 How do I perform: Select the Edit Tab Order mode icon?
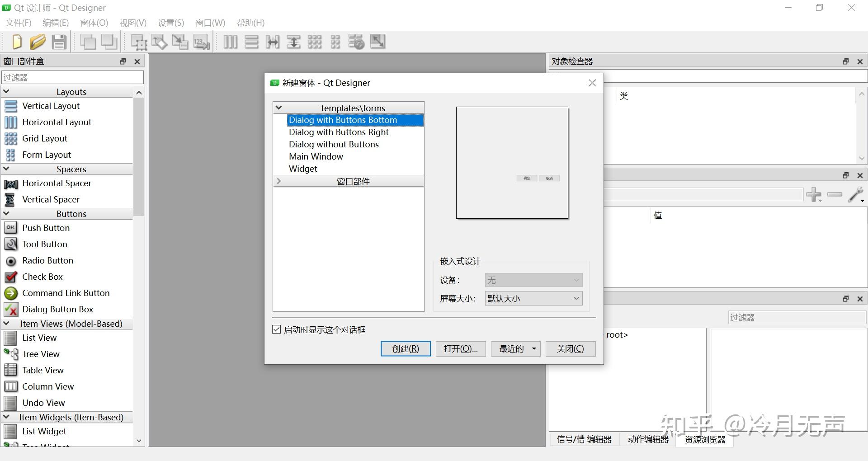tap(201, 42)
